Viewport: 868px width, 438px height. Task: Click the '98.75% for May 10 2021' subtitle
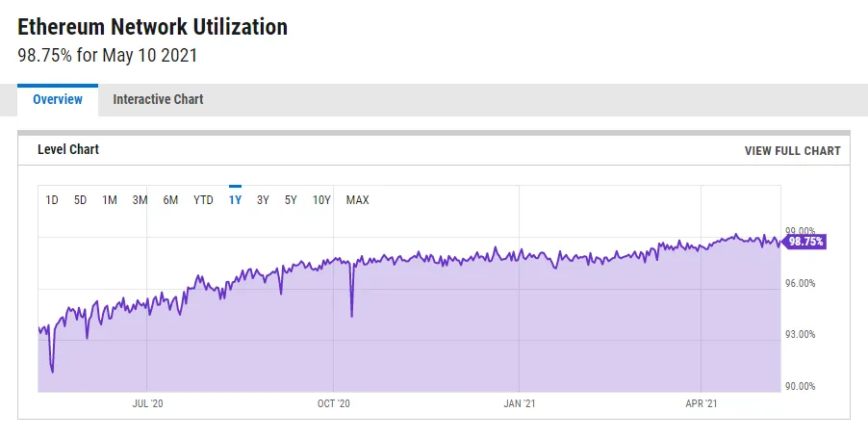pos(108,56)
